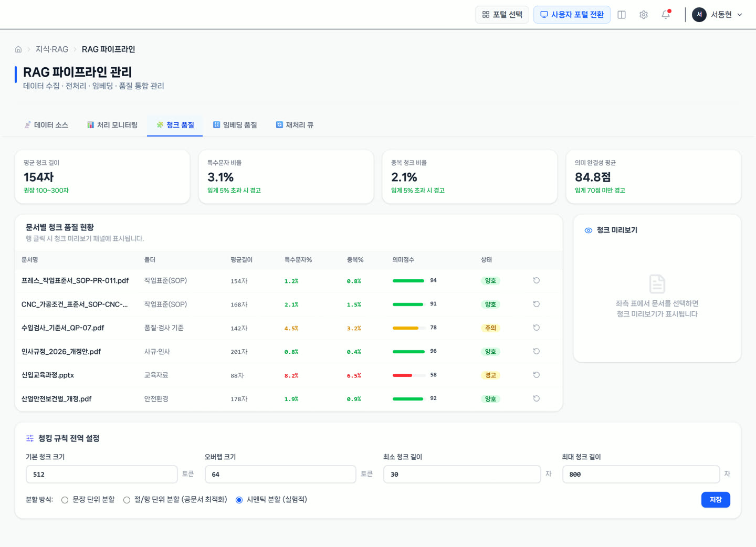Select the 청크 품질 tab
Image resolution: width=756 pixels, height=547 pixels.
click(x=175, y=125)
